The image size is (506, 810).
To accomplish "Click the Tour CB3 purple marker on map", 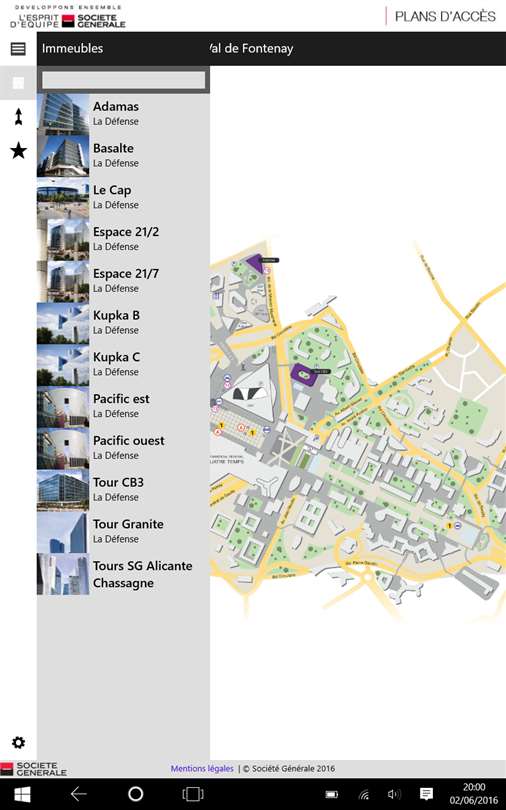I will coord(304,373).
